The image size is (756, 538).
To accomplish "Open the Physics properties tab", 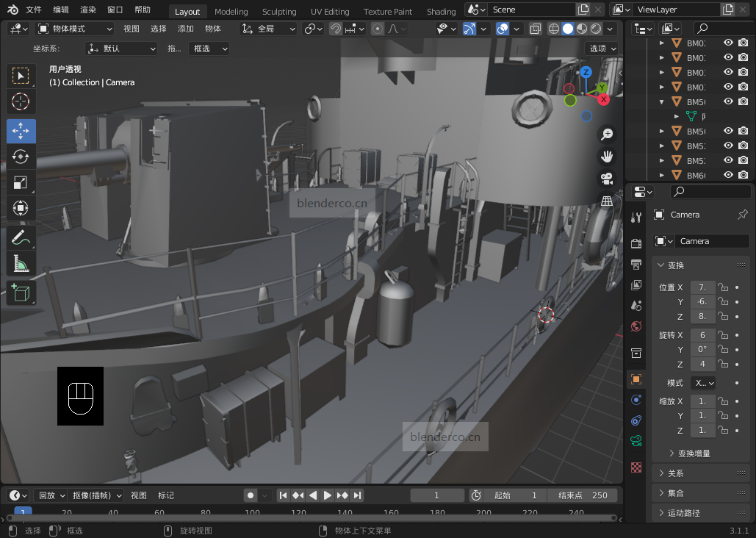I will tap(636, 400).
